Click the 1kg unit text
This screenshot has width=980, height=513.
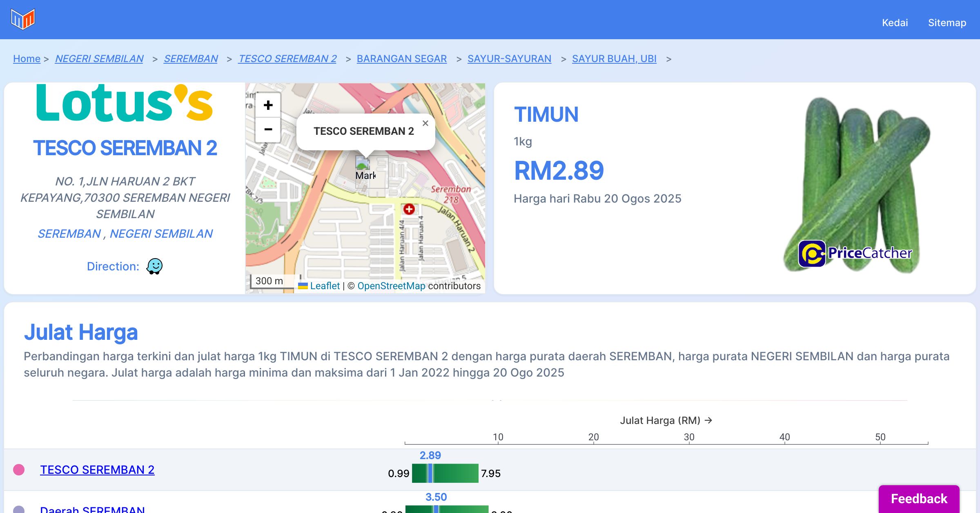coord(523,142)
